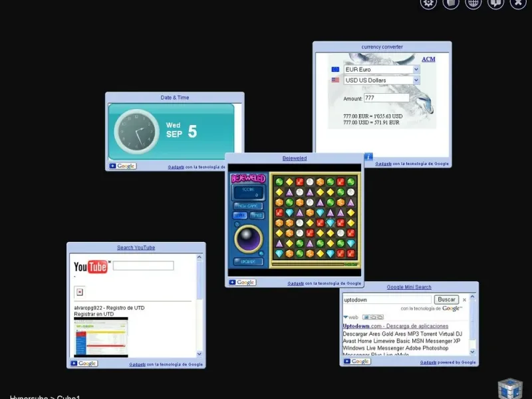Click the blue info icon below currency converter

coord(368,157)
